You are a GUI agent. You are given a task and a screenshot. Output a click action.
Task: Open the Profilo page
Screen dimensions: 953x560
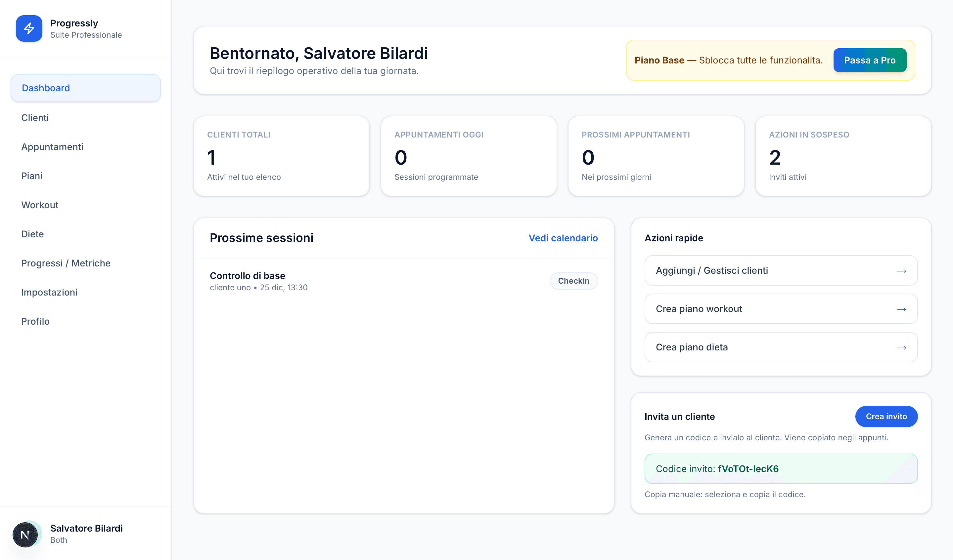click(35, 321)
